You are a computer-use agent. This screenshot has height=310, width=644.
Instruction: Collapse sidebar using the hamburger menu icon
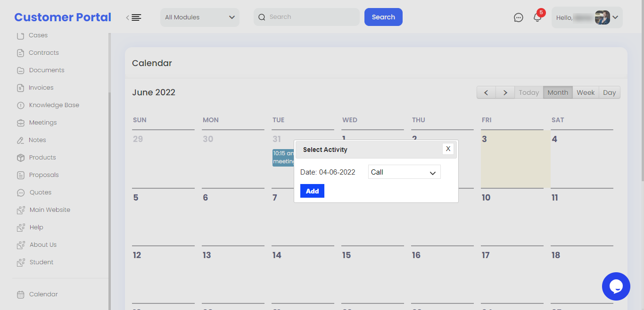click(x=134, y=17)
